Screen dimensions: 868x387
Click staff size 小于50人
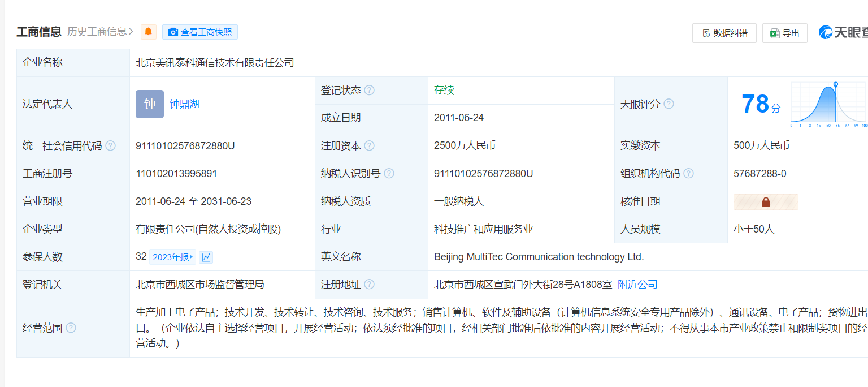pos(754,229)
